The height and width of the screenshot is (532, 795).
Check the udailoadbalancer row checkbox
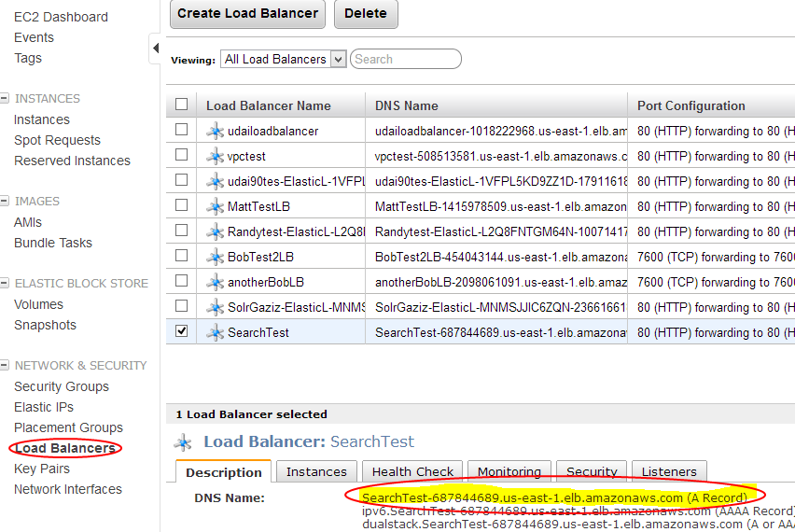click(x=181, y=130)
